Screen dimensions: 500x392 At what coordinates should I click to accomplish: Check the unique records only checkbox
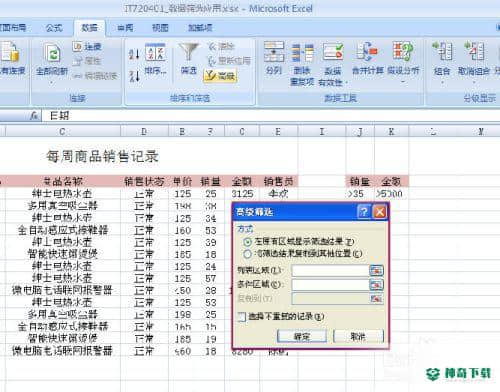[x=242, y=317]
